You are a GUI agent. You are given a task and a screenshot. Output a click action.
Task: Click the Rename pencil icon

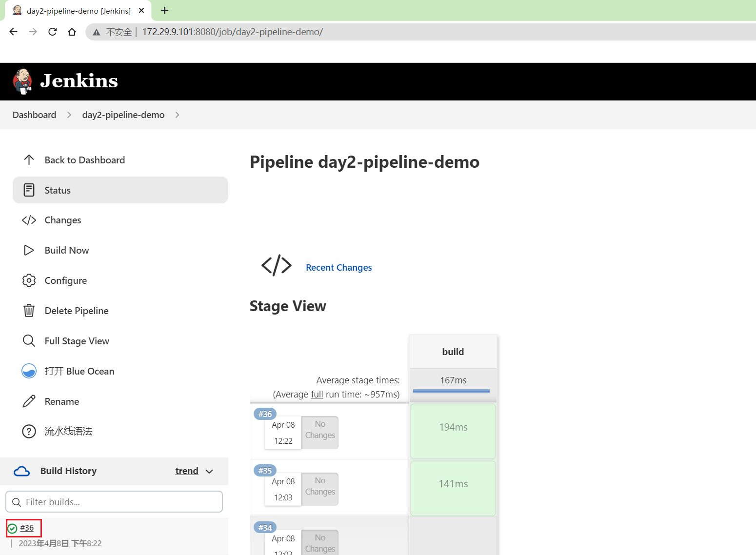click(29, 401)
